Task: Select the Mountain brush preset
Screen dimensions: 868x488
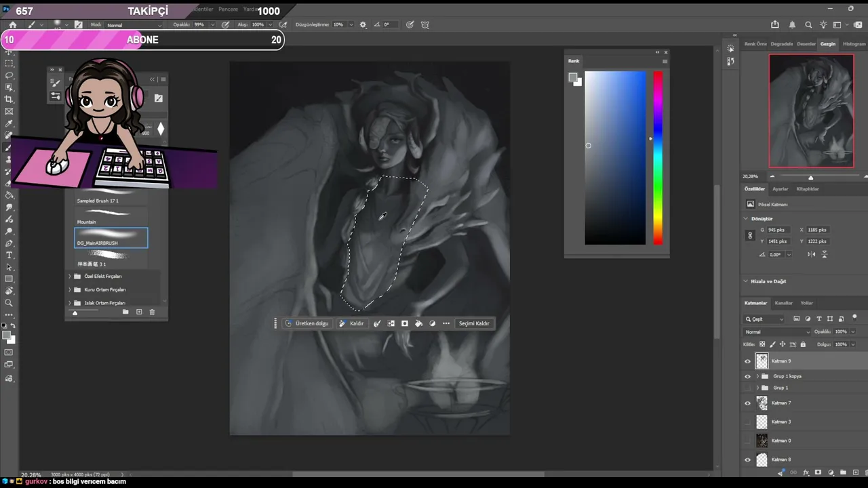Action: click(111, 216)
